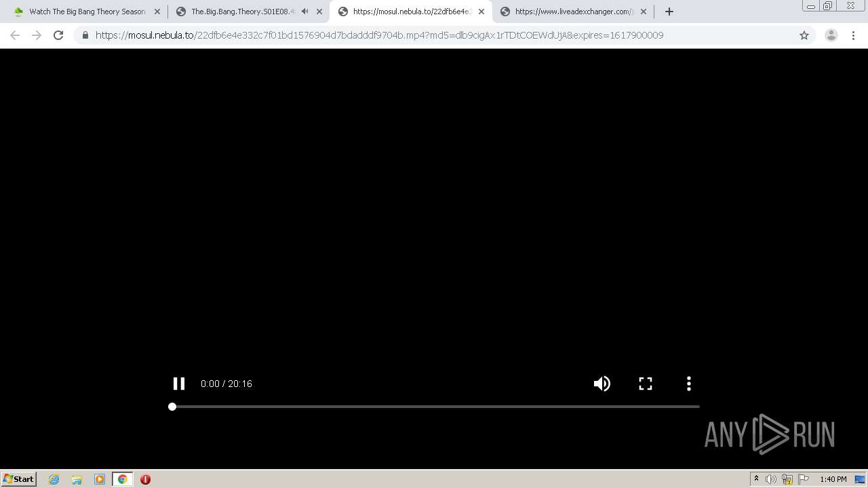View site security lock information
The width and height of the screenshot is (868, 488).
(x=85, y=35)
